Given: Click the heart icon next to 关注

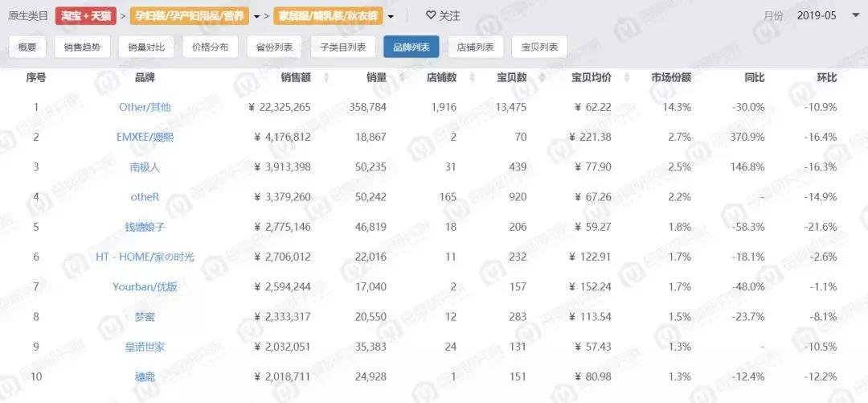Looking at the screenshot, I should pyautogui.click(x=431, y=15).
